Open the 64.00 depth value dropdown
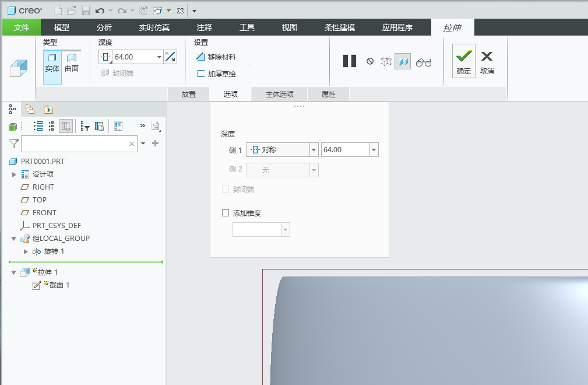588x385 pixels. tap(373, 149)
